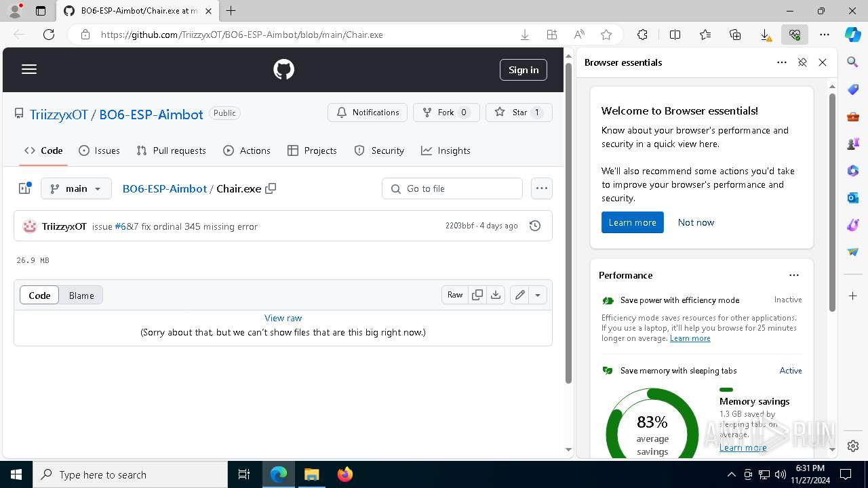Open the file actions three-dot menu
The width and height of the screenshot is (868, 488).
(x=541, y=188)
